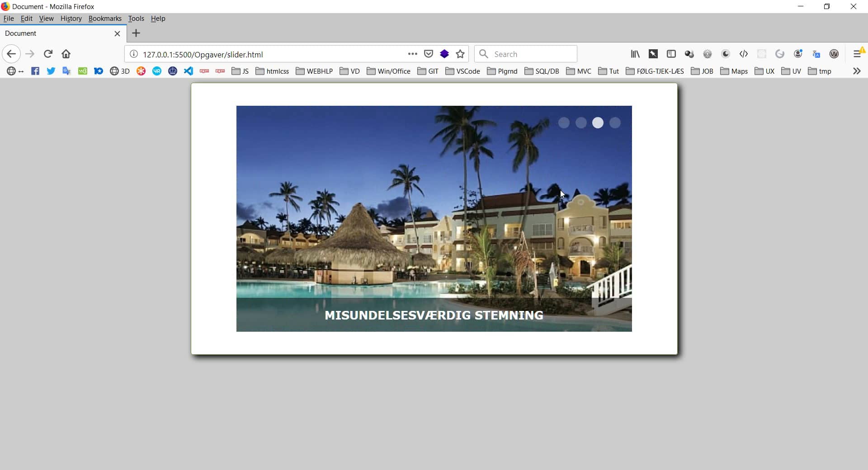Click the purple diamond icon in address bar

pos(444,54)
